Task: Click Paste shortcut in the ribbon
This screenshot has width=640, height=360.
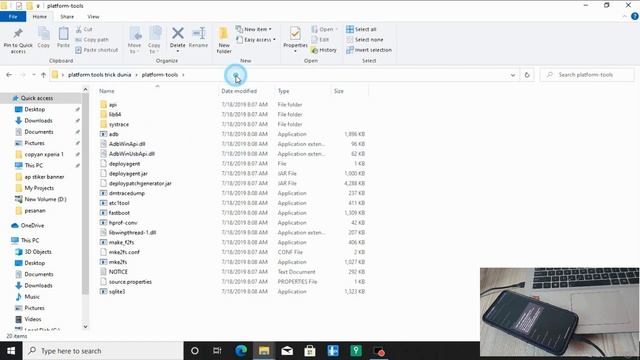Action: [97, 50]
